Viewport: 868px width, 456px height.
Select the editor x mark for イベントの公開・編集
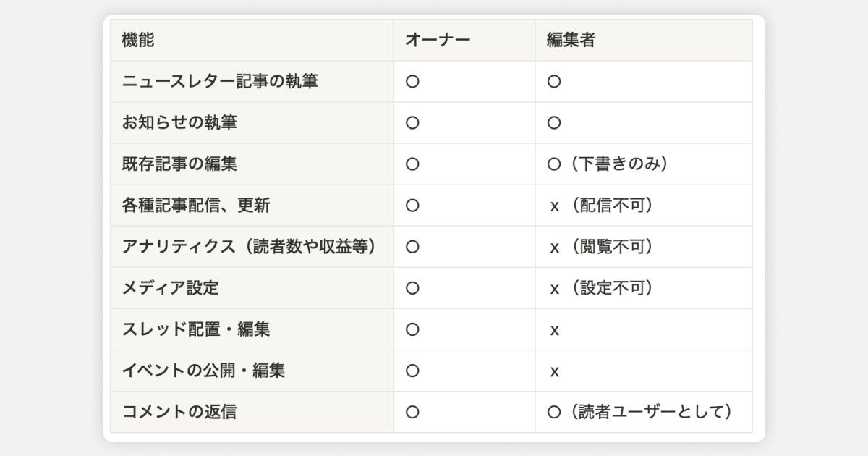tap(555, 371)
